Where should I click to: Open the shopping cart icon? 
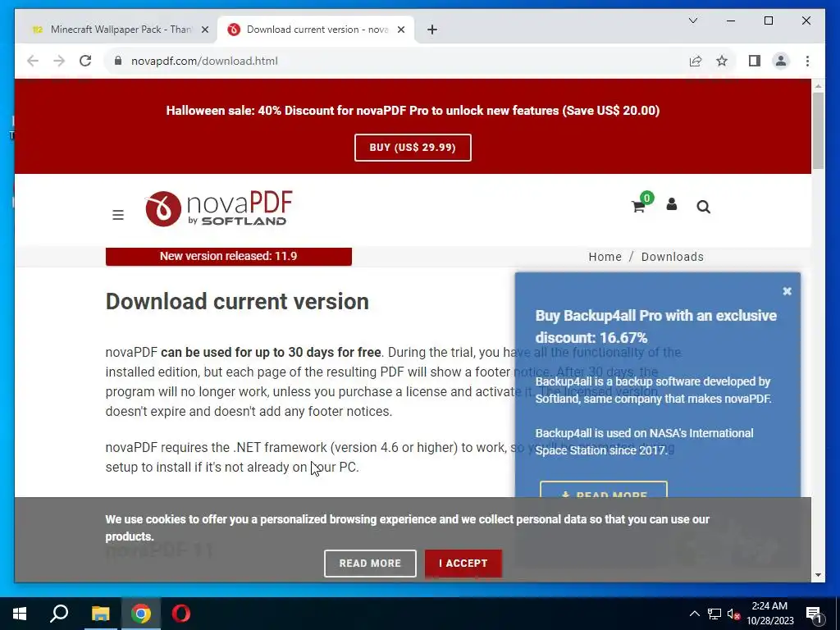[638, 206]
